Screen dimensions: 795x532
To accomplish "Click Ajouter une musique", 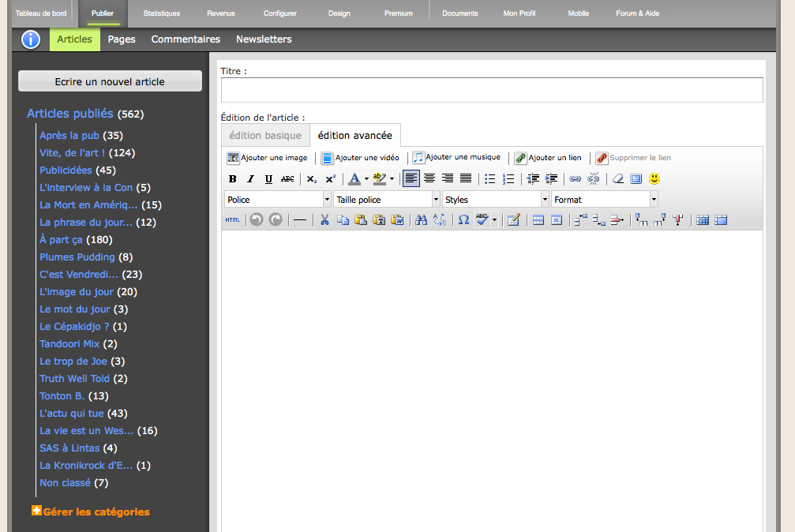I will pos(456,157).
